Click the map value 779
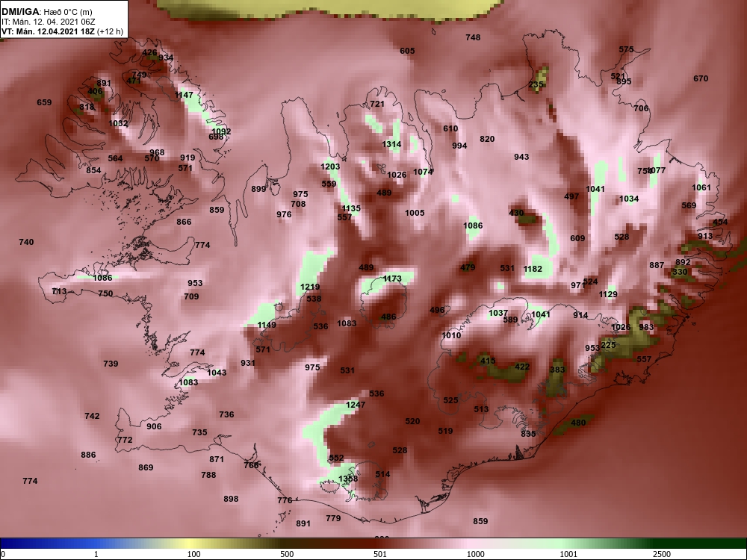Viewport: 747px width, 560px height. 333,518
